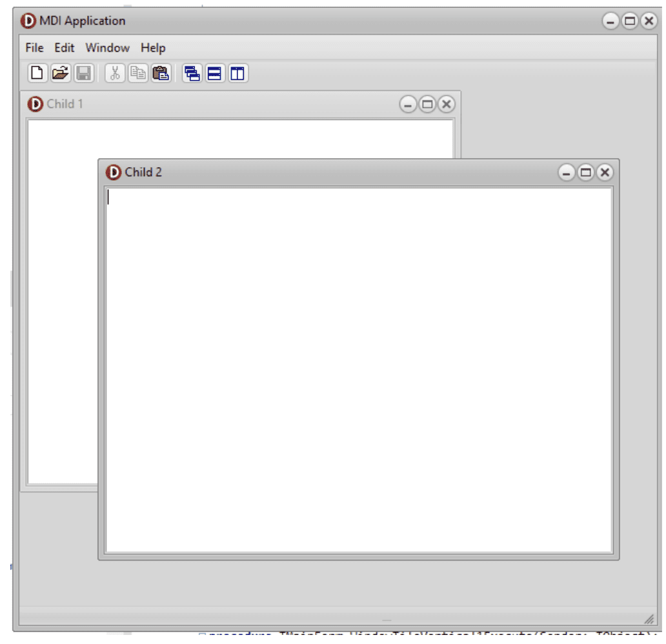Open the Child 2 system menu icon
Screen dimensions: 666x644
(x=112, y=172)
